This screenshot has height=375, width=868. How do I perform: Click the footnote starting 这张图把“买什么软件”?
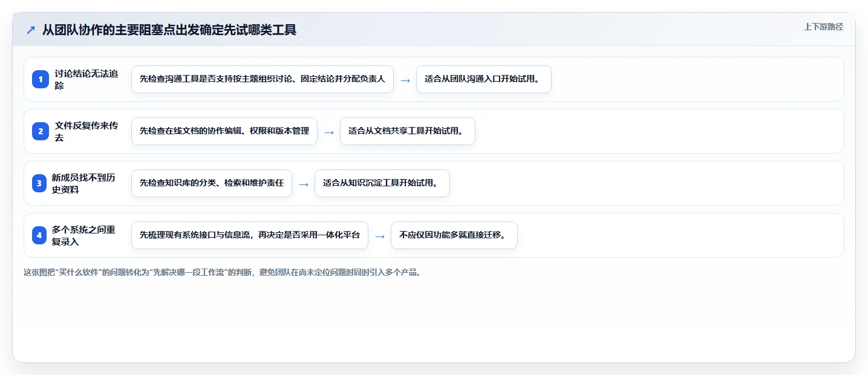point(222,273)
